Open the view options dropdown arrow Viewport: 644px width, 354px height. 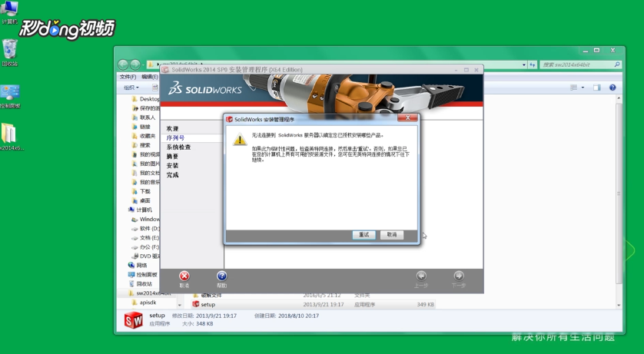[x=583, y=88]
